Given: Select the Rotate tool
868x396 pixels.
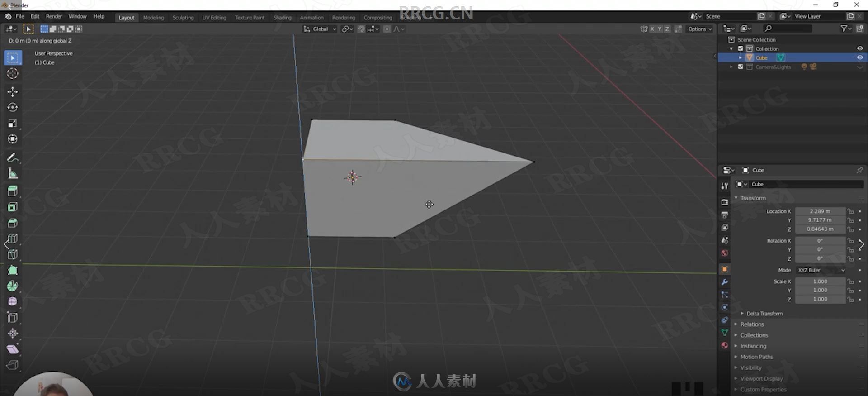Looking at the screenshot, I should pos(13,108).
